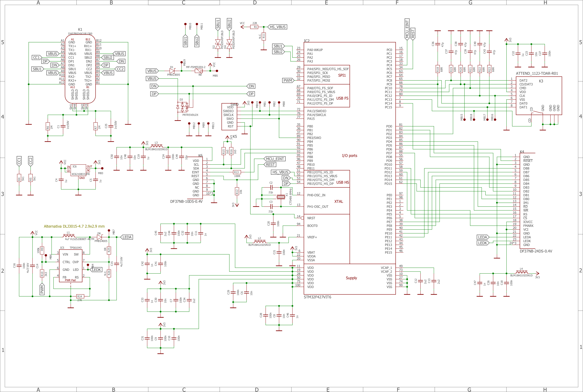Click the L4 ferrite bead symbol
Screen dimensions: 583x392
point(522,272)
